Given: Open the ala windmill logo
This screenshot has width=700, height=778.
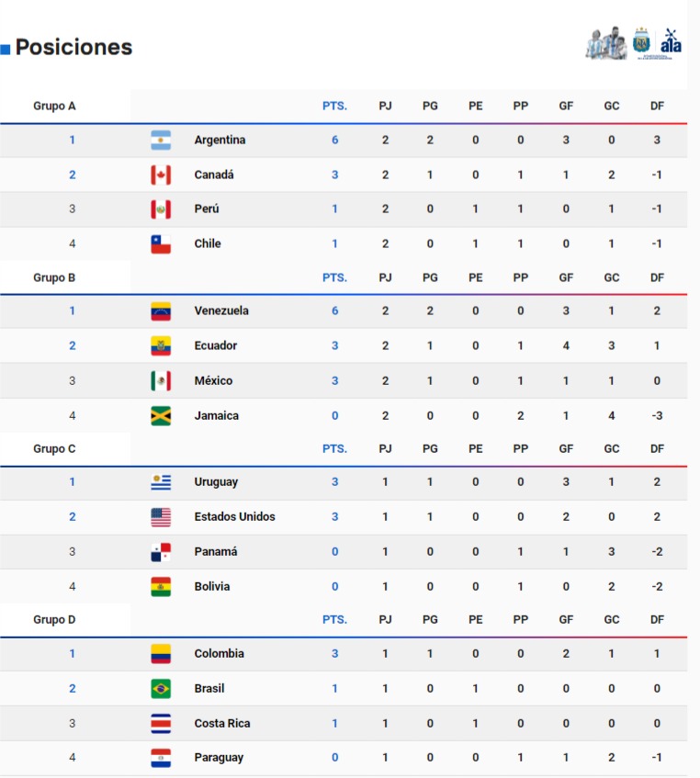Looking at the screenshot, I should (x=671, y=41).
